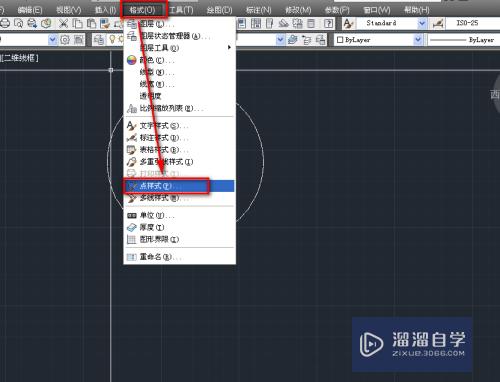Open the 格式(O) Format menu
Screen dimensions: 500x382
click(142, 10)
